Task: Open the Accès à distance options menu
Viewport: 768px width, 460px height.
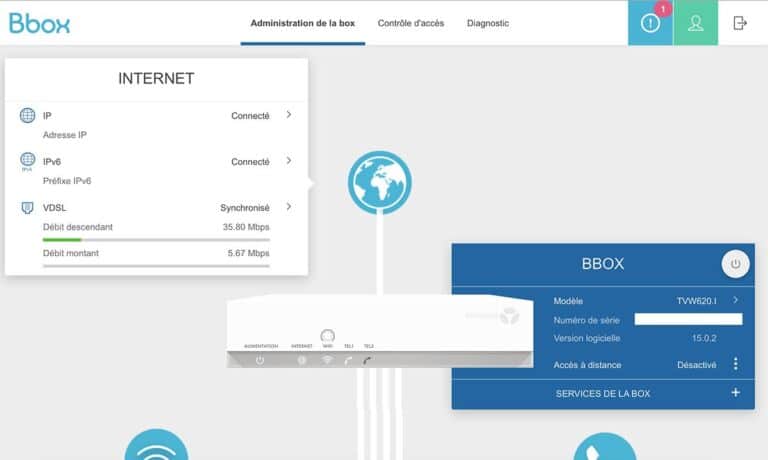Action: (736, 363)
